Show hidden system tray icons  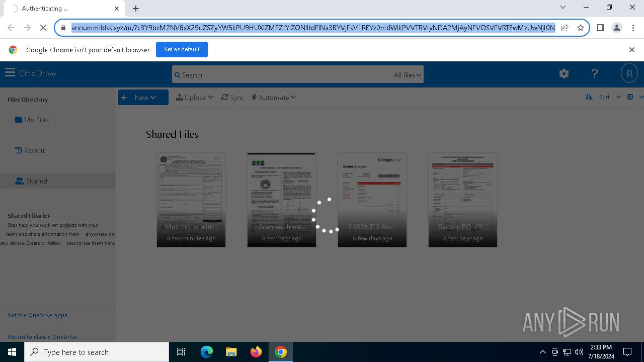542,352
